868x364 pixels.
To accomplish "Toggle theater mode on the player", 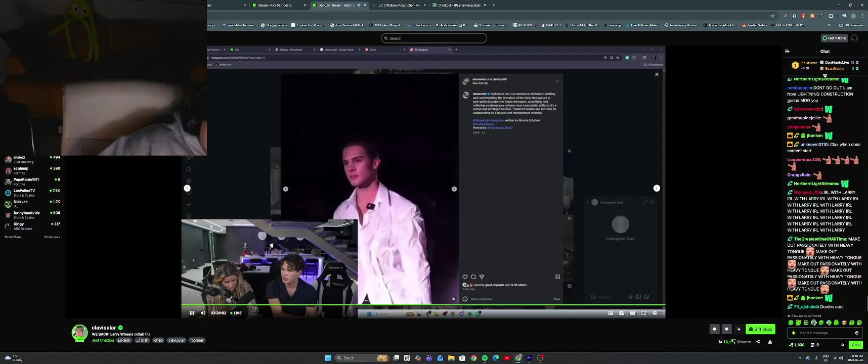I will point(632,313).
